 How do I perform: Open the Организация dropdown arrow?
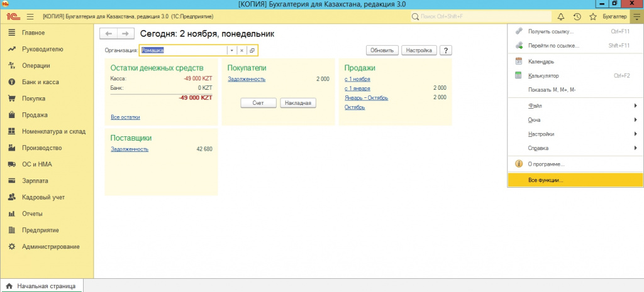click(x=231, y=50)
